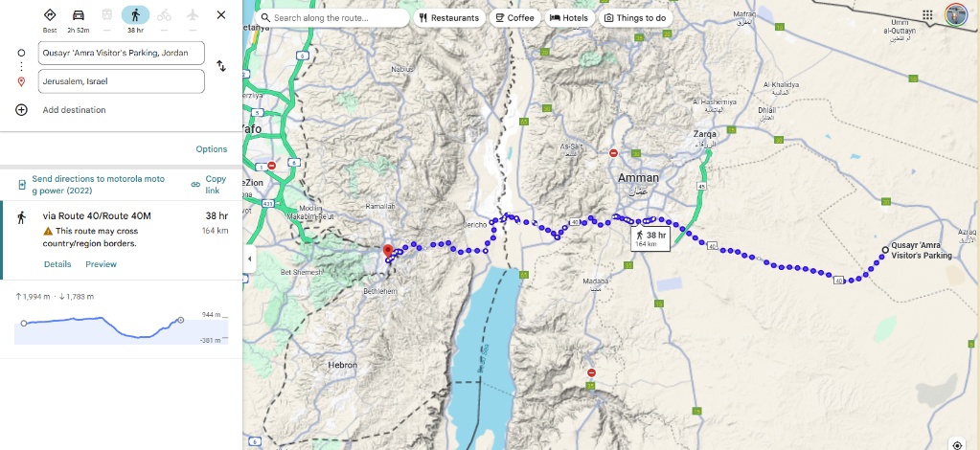
Task: Edit the Jerusalem, Israel destination field
Action: coord(122,81)
